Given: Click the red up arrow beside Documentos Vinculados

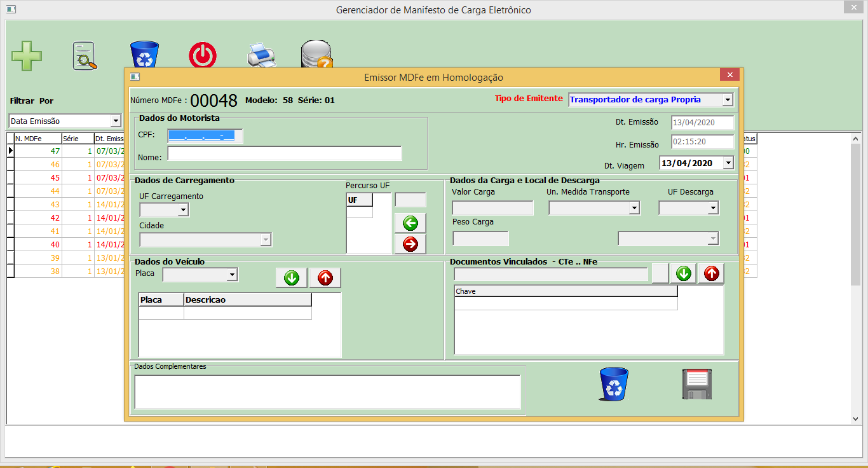Looking at the screenshot, I should [x=710, y=273].
